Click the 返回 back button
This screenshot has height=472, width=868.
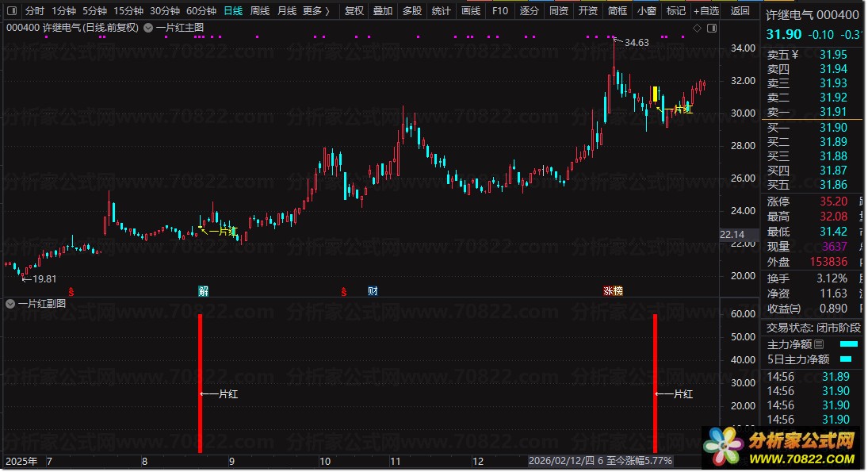[740, 10]
